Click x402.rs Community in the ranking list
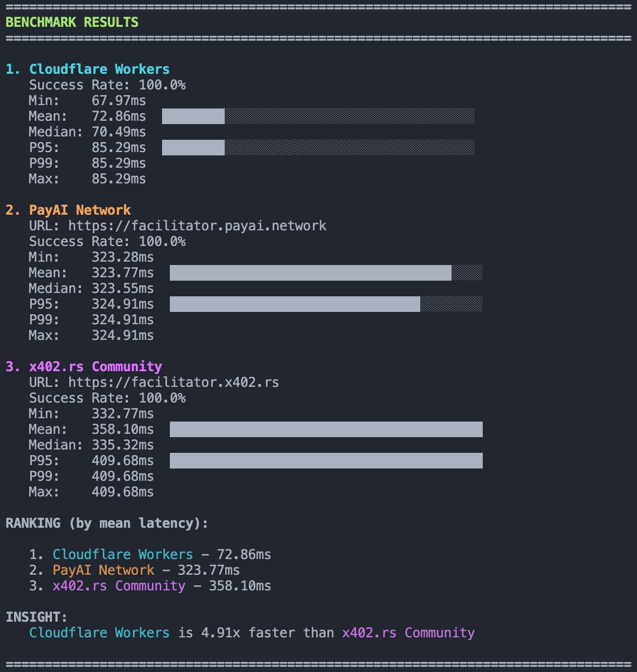 point(118,586)
